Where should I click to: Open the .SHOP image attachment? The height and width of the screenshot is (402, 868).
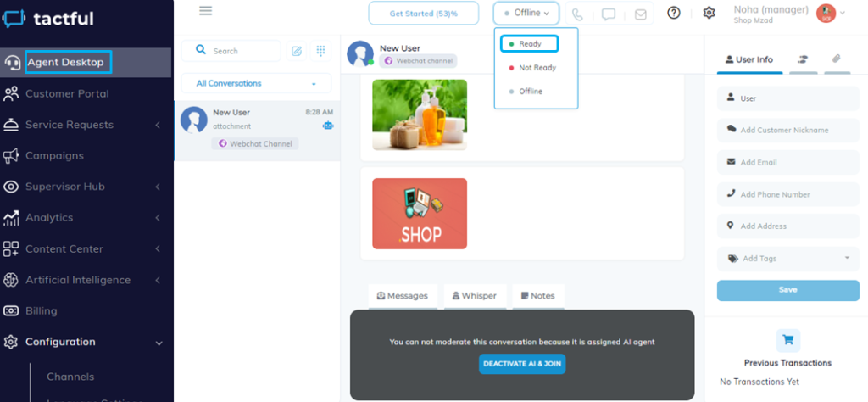[x=420, y=214]
